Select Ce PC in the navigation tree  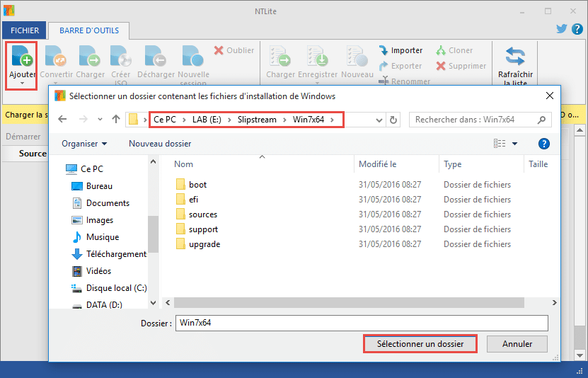tap(84, 169)
